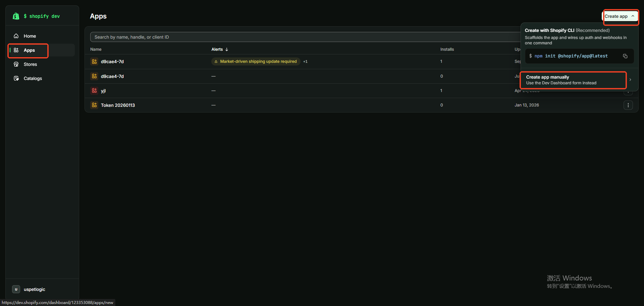Click the shopify dev brand text
Screen dimensions: 644x306
[42, 16]
